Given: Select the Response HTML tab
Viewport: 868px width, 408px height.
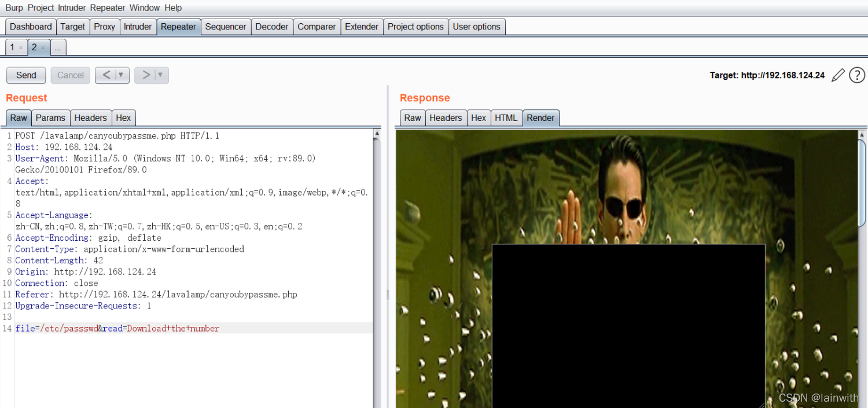Looking at the screenshot, I should 506,117.
